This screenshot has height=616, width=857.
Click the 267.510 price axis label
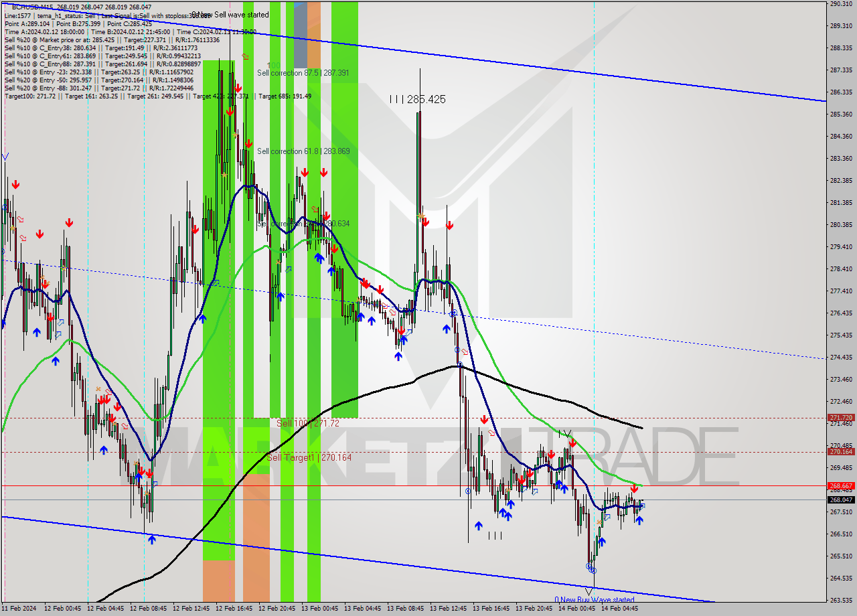point(841,512)
